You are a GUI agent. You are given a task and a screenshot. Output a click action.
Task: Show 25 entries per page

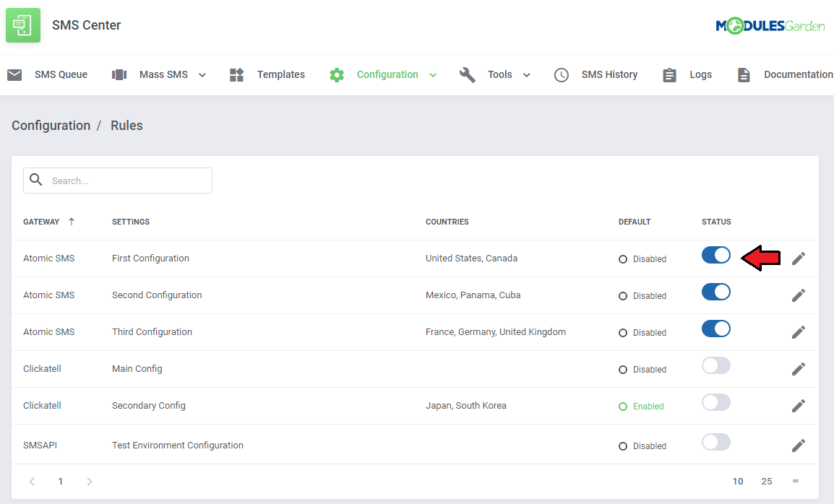coord(767,481)
